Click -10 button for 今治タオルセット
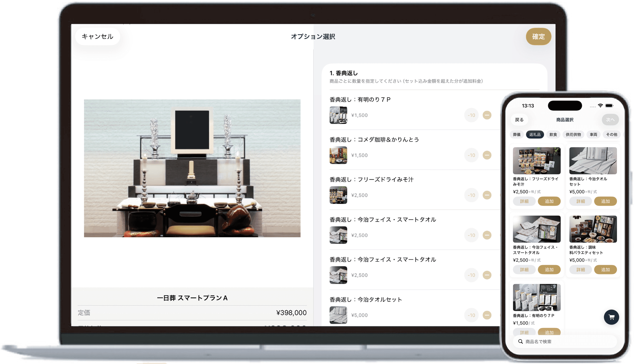This screenshot has width=634, height=364. point(471,315)
